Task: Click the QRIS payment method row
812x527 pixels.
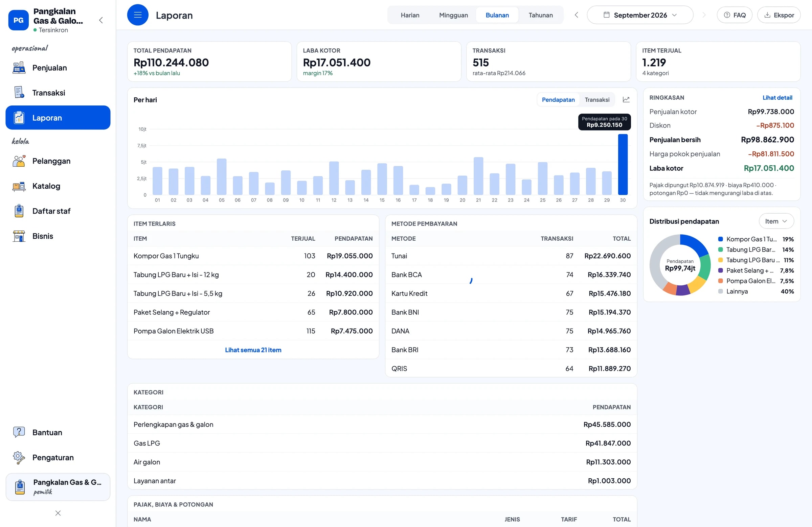Action: 511,368
